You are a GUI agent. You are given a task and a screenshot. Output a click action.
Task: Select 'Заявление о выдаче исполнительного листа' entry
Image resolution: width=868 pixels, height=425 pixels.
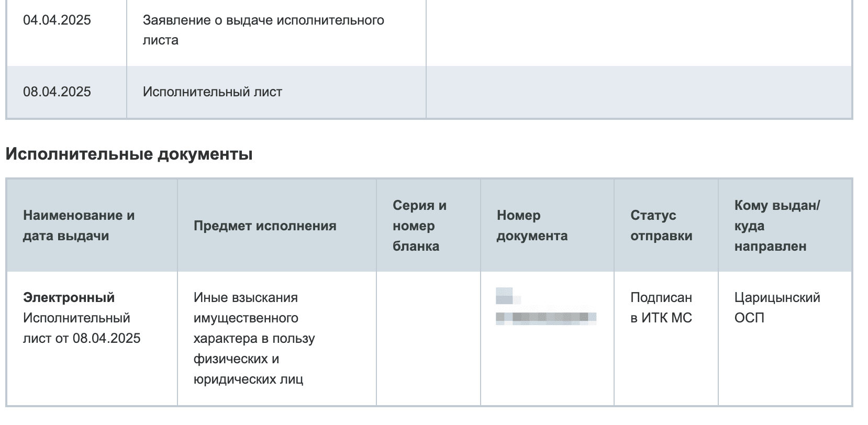point(263,30)
